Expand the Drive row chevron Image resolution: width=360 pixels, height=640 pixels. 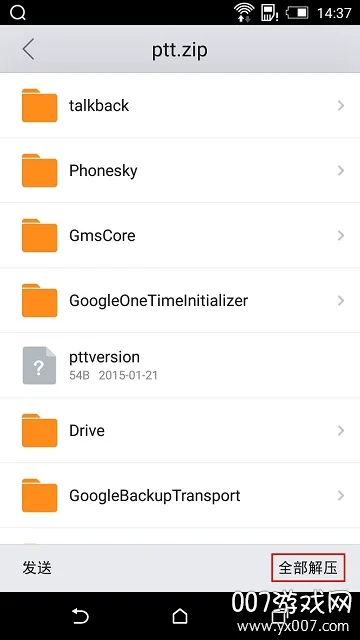click(x=341, y=431)
